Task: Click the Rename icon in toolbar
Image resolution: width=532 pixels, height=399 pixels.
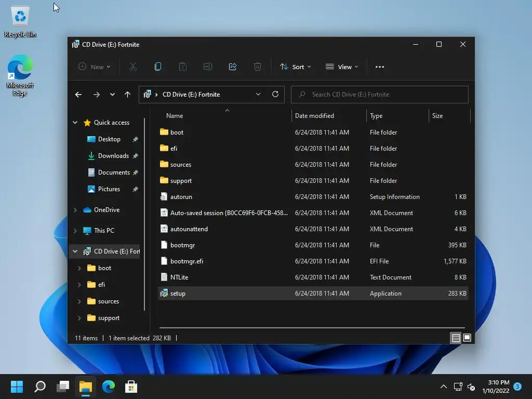Action: (x=208, y=67)
